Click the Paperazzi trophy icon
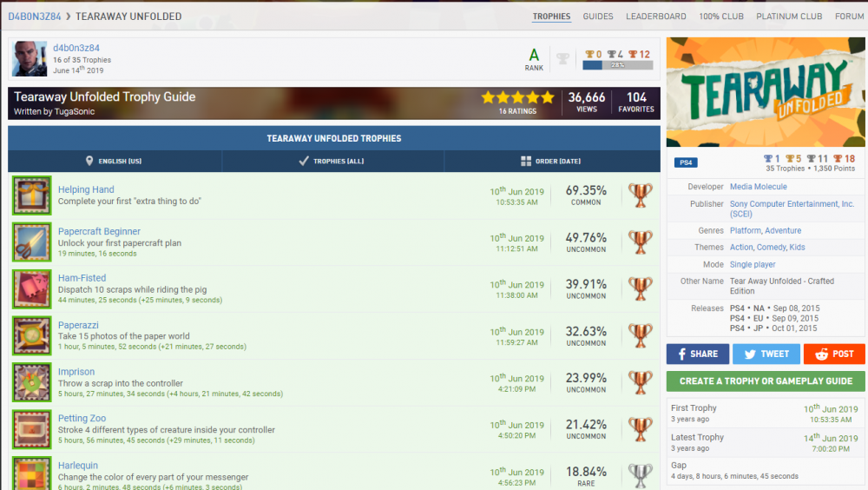Viewport: 868px width, 490px height. tap(31, 336)
